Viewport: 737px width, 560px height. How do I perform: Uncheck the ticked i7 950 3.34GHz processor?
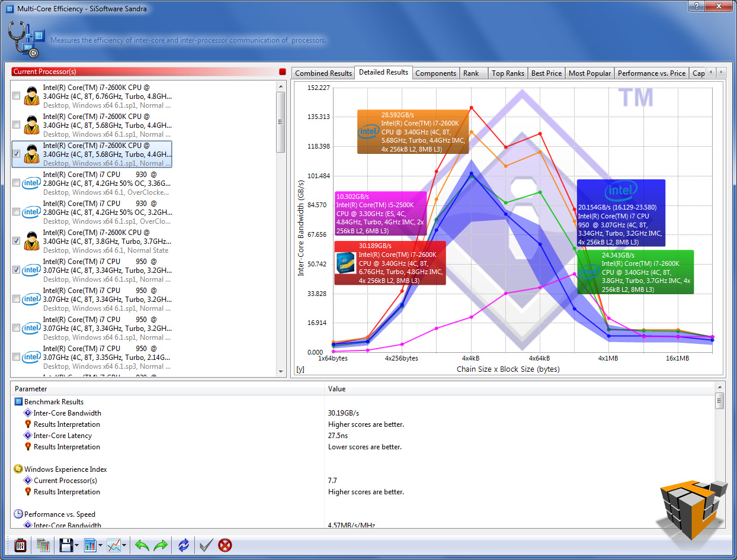(x=17, y=270)
